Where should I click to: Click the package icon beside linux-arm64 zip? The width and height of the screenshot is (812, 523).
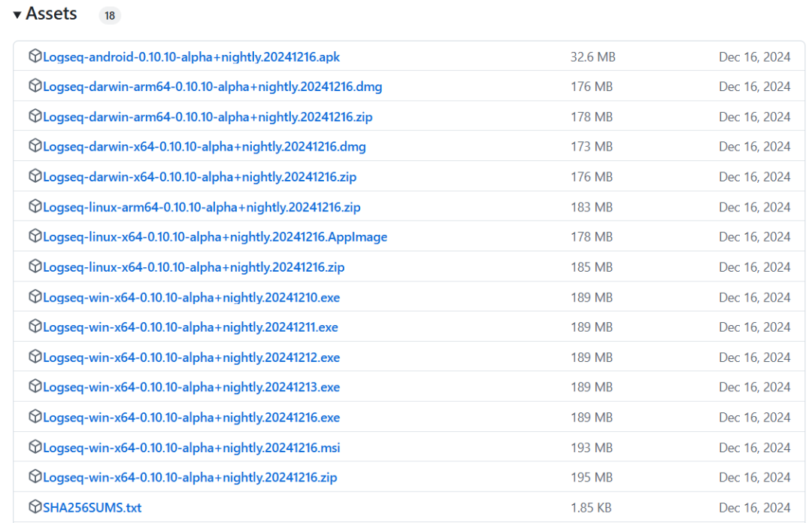tap(35, 206)
